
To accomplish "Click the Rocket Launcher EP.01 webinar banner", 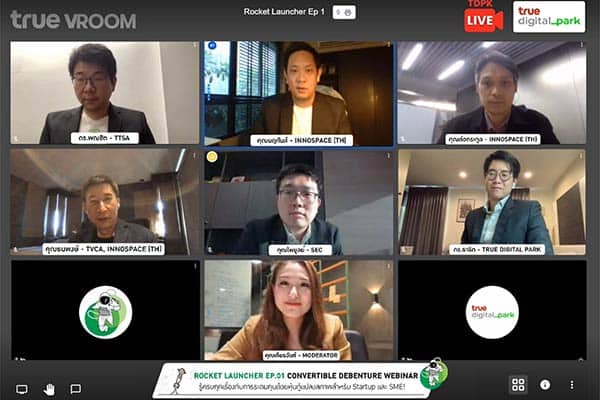I will (301, 380).
